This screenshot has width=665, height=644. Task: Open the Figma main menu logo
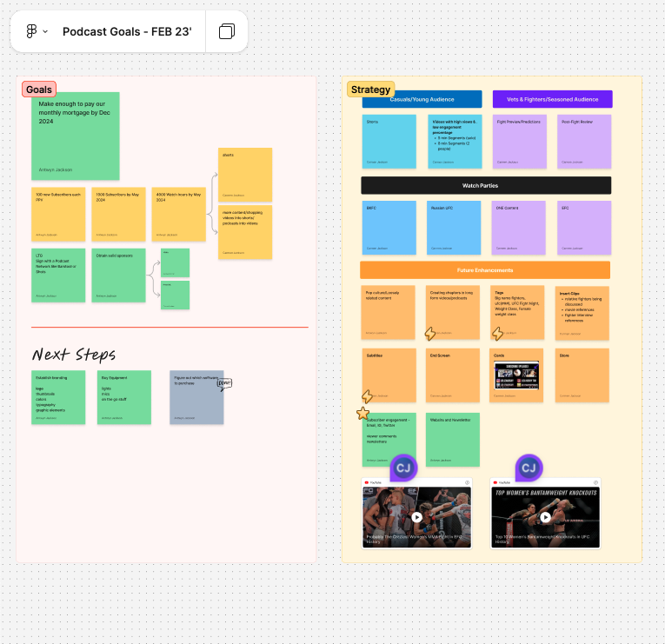click(x=31, y=31)
